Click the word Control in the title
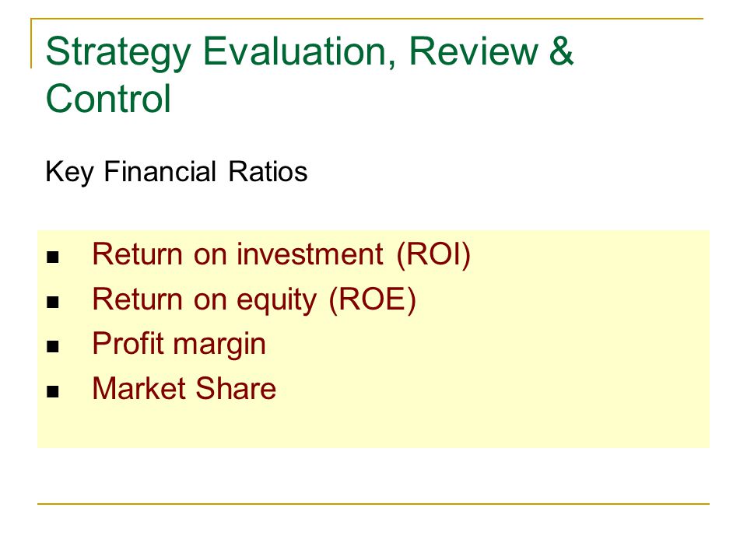 (x=108, y=99)
